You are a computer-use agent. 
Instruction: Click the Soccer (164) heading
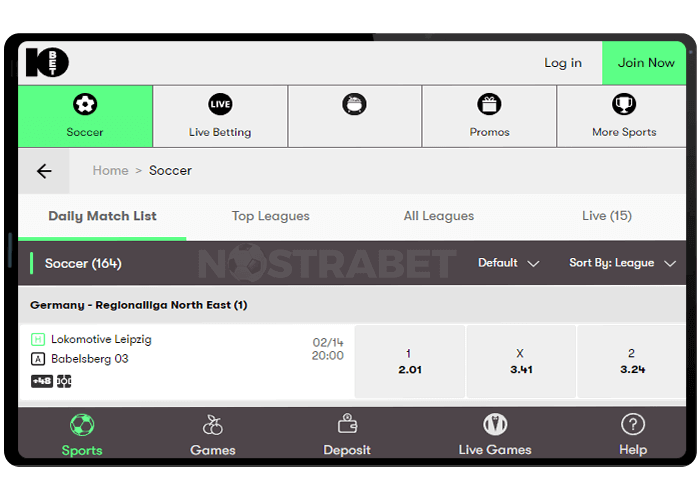83,263
